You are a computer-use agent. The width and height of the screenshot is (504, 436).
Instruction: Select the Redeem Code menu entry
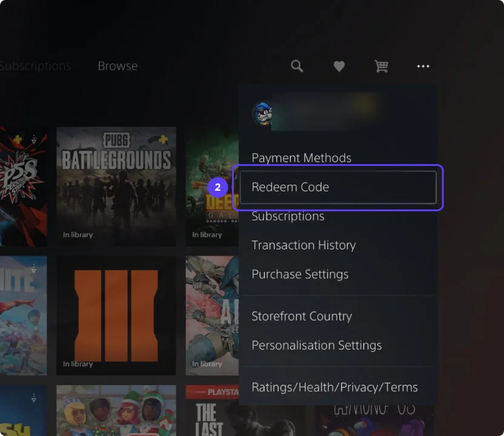point(338,187)
